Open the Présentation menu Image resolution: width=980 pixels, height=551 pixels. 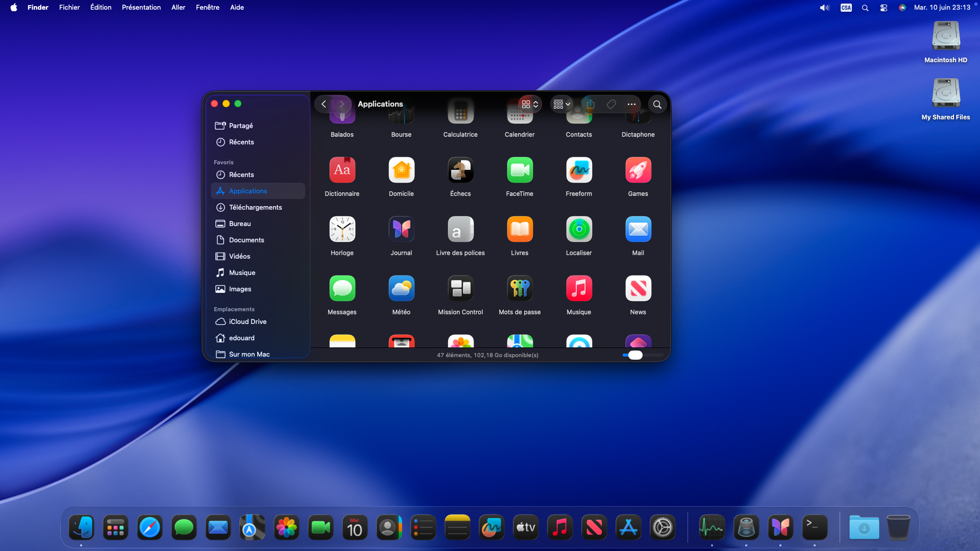point(141,8)
